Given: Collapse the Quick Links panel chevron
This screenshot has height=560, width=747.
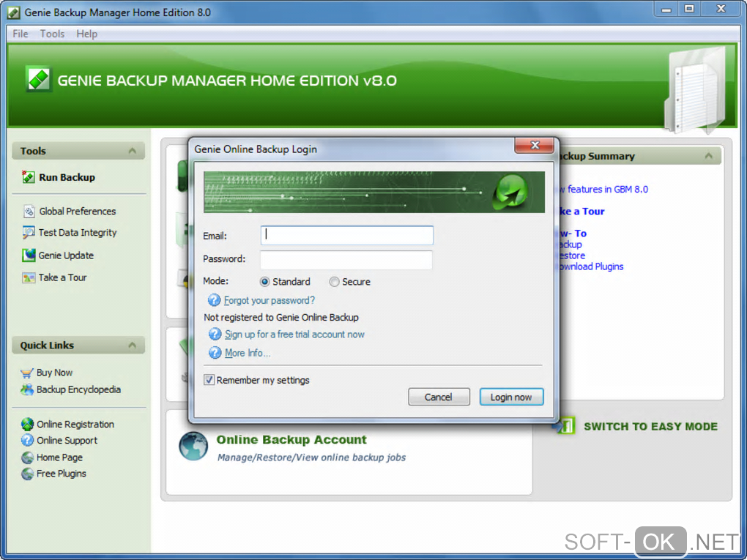Looking at the screenshot, I should pos(133,345).
